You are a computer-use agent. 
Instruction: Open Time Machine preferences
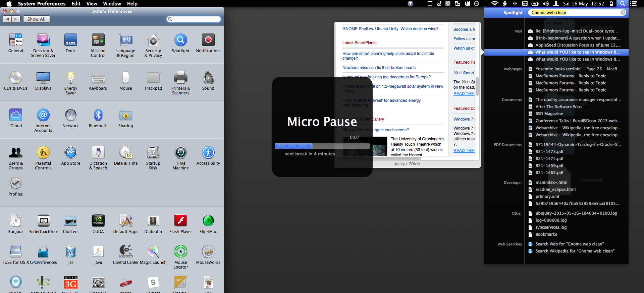coord(181,158)
